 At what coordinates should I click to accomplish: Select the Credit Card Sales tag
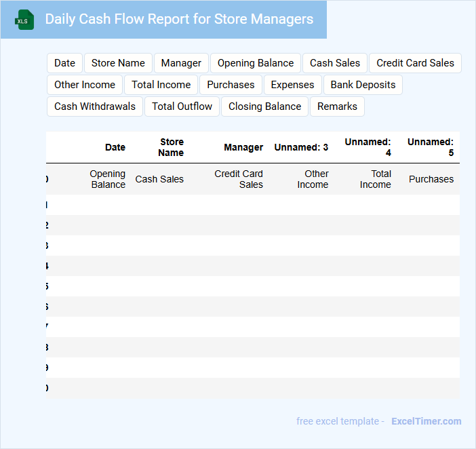click(x=415, y=63)
